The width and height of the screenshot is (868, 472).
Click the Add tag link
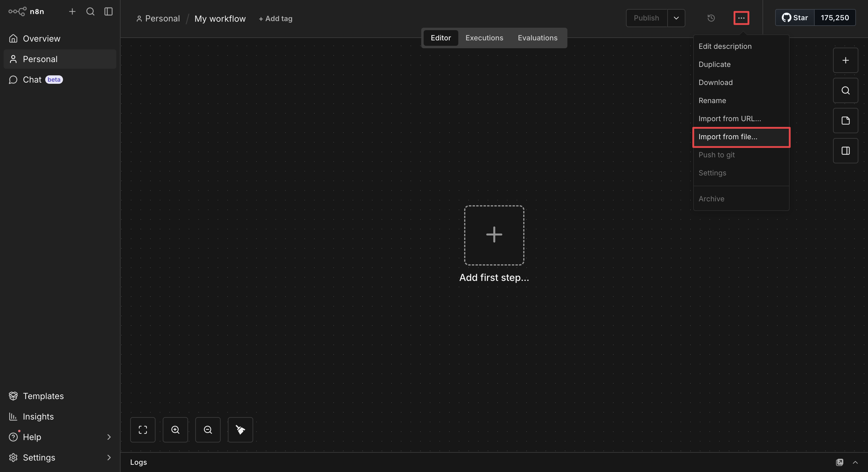click(275, 18)
